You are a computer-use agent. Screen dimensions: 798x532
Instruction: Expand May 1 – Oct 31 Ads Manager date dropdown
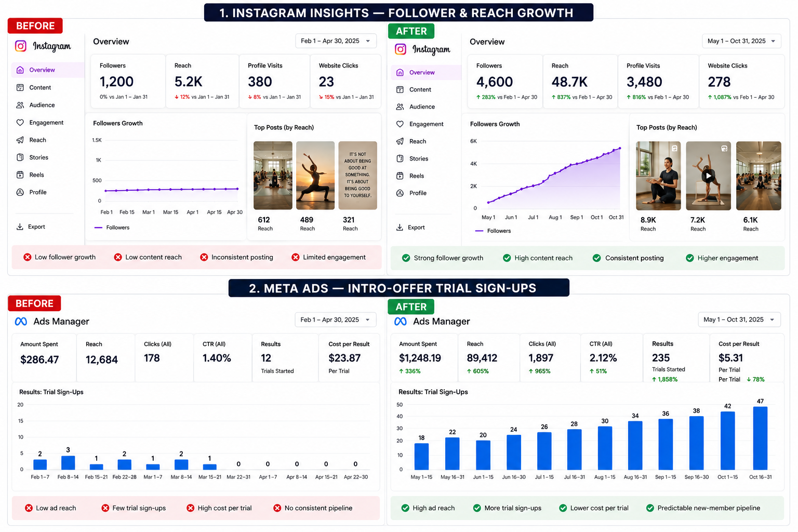pos(739,320)
